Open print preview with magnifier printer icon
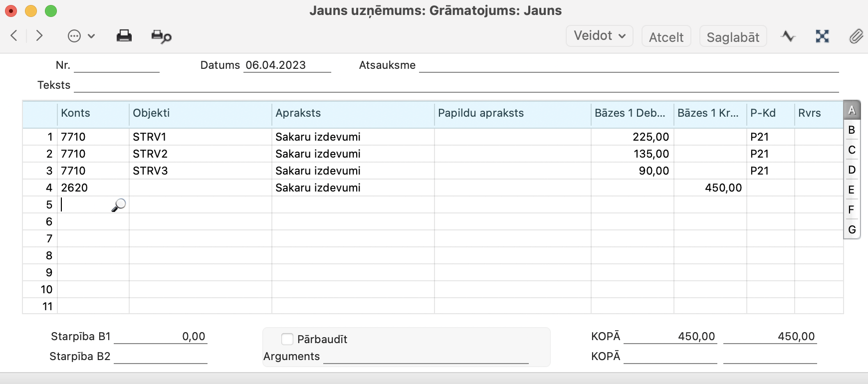The width and height of the screenshot is (868, 384). (161, 36)
